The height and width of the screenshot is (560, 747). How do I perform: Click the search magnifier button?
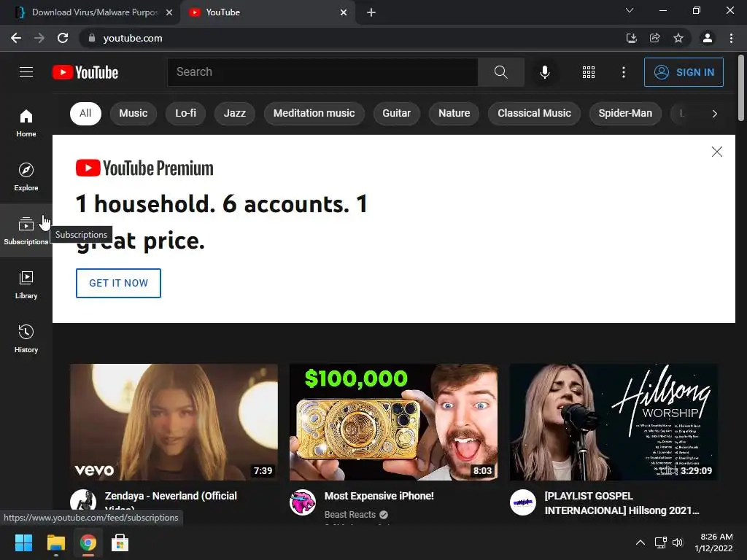click(x=500, y=72)
